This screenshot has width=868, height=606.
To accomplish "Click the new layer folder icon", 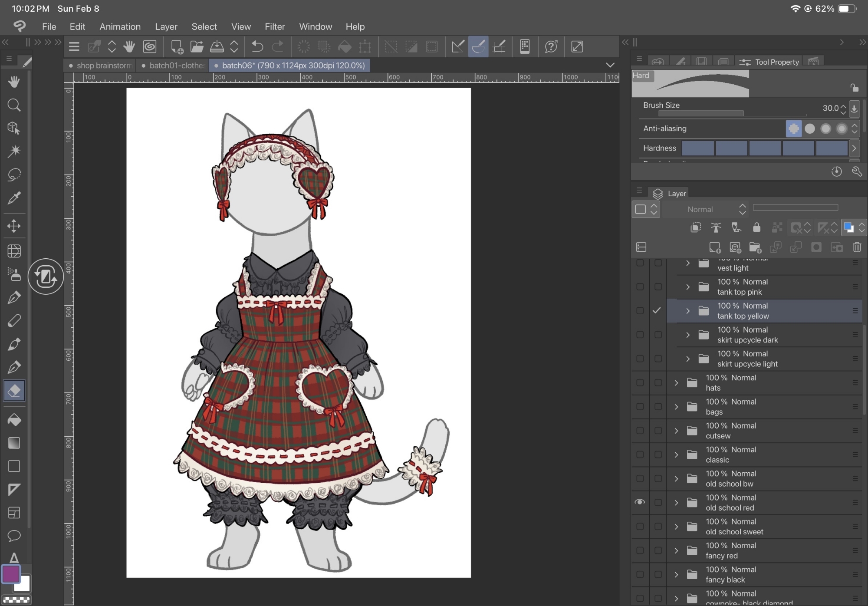I will [x=755, y=247].
